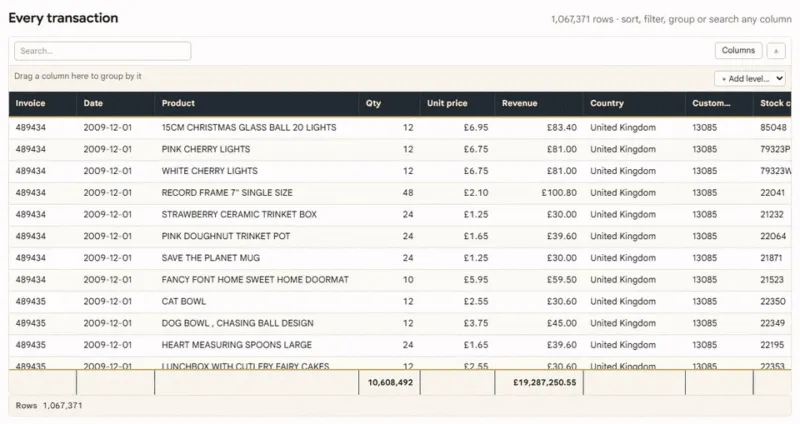Select the PINK CHERRY LIGHTS product cell

tap(257, 149)
